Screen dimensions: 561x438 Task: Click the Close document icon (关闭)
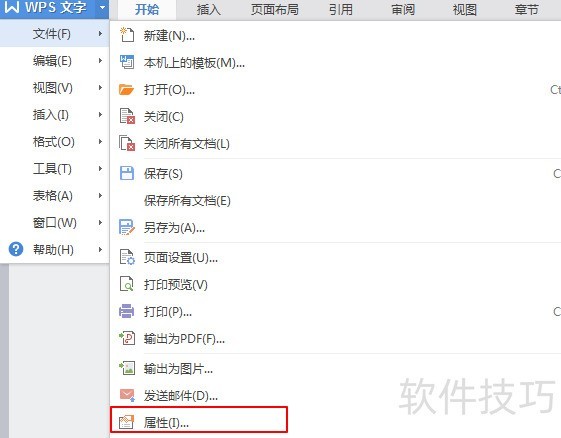127,116
